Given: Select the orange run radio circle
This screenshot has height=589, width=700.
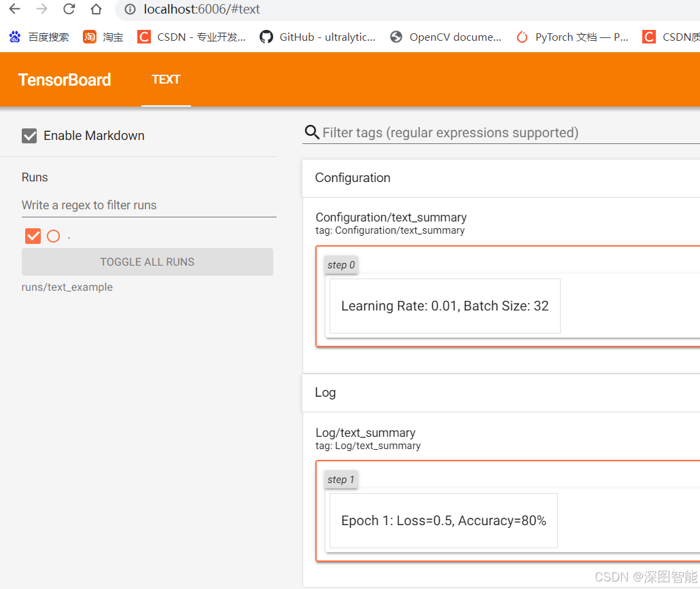Looking at the screenshot, I should point(54,236).
